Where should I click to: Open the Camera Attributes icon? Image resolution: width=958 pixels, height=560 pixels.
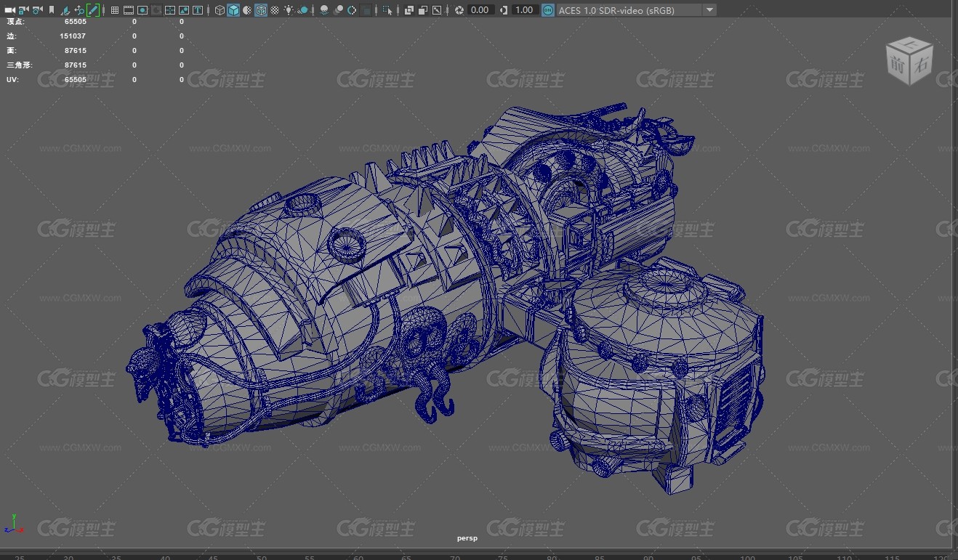point(37,10)
